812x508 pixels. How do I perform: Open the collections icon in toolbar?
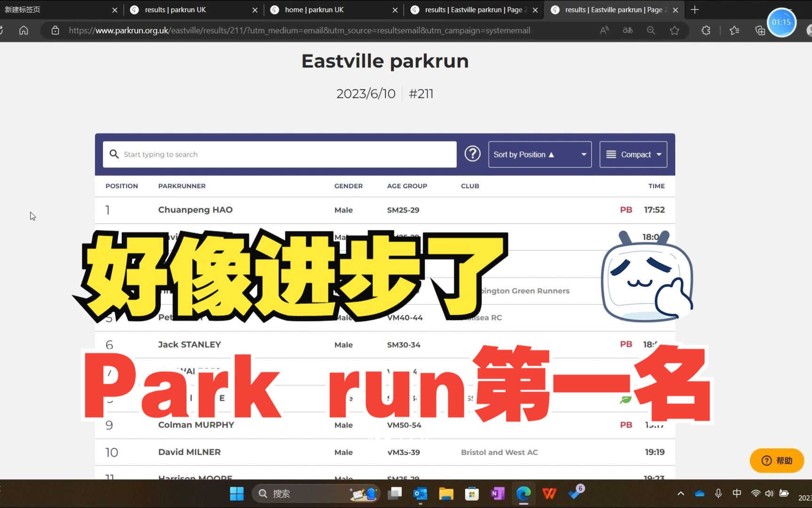point(759,31)
